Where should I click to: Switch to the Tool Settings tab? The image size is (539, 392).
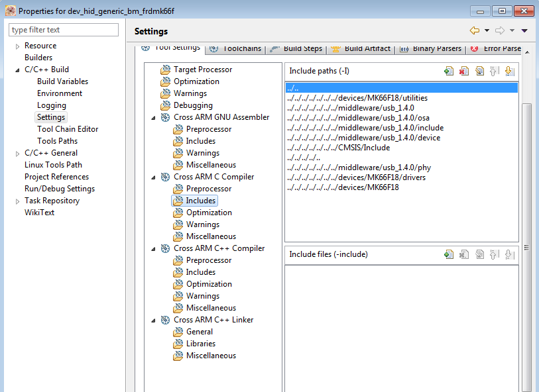click(171, 48)
